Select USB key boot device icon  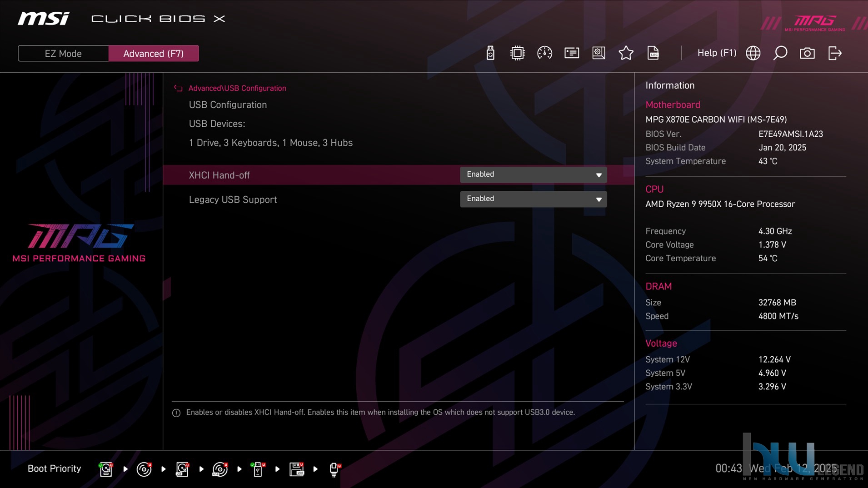tap(258, 469)
